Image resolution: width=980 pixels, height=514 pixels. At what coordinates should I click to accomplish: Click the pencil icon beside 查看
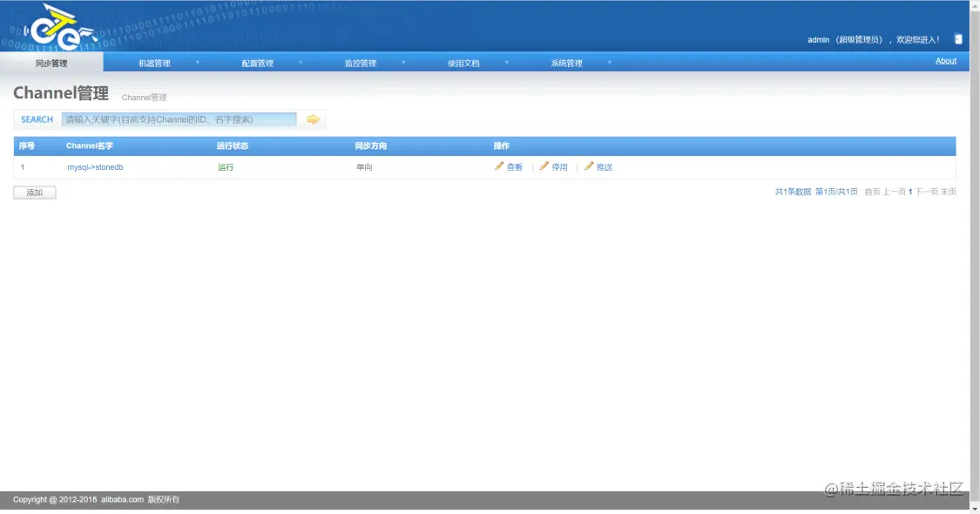(x=499, y=166)
